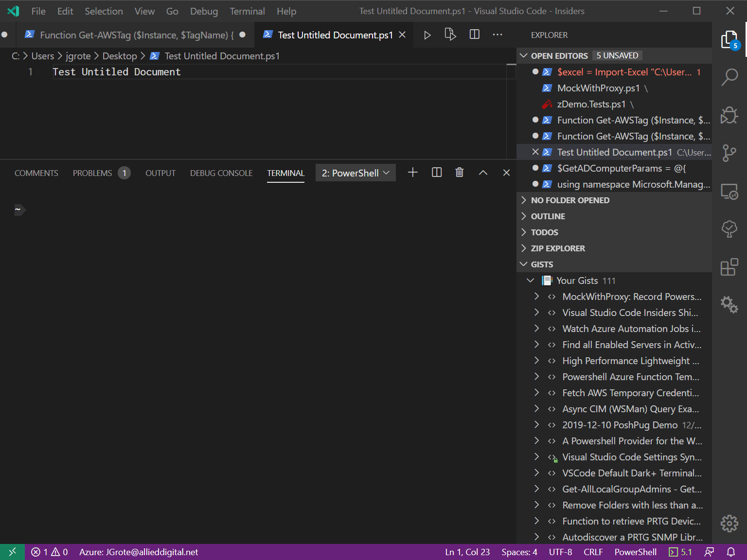Viewport: 747px width, 560px height.
Task: Collapse the Open Editors section
Action: click(x=524, y=56)
